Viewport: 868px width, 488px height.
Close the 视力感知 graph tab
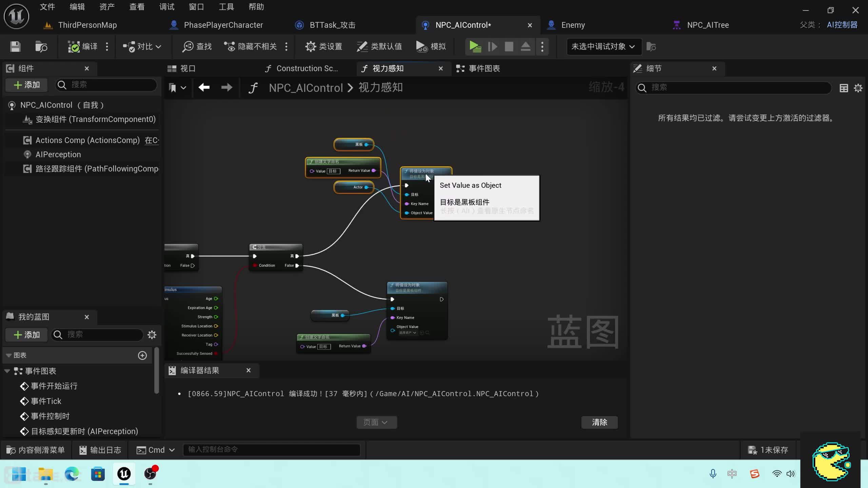click(x=441, y=68)
